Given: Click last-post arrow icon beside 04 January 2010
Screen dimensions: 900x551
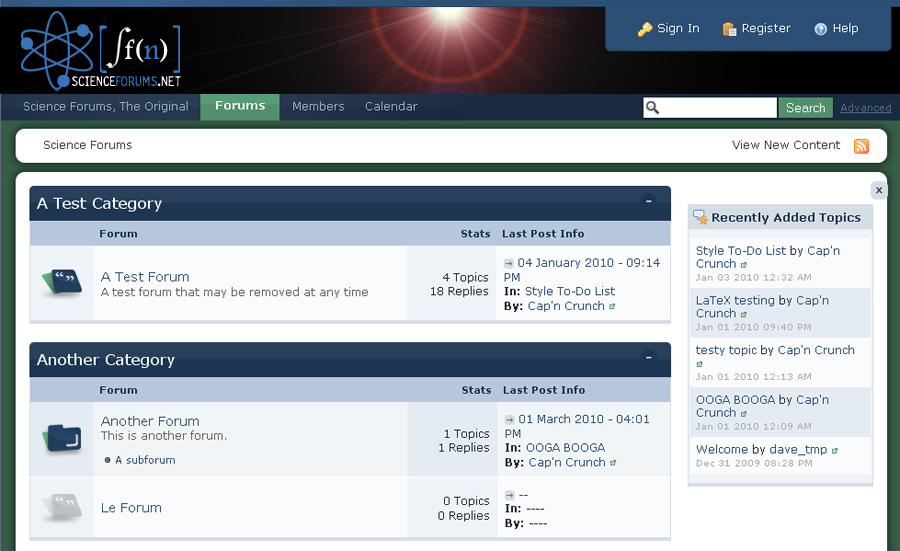Looking at the screenshot, I should [x=509, y=263].
